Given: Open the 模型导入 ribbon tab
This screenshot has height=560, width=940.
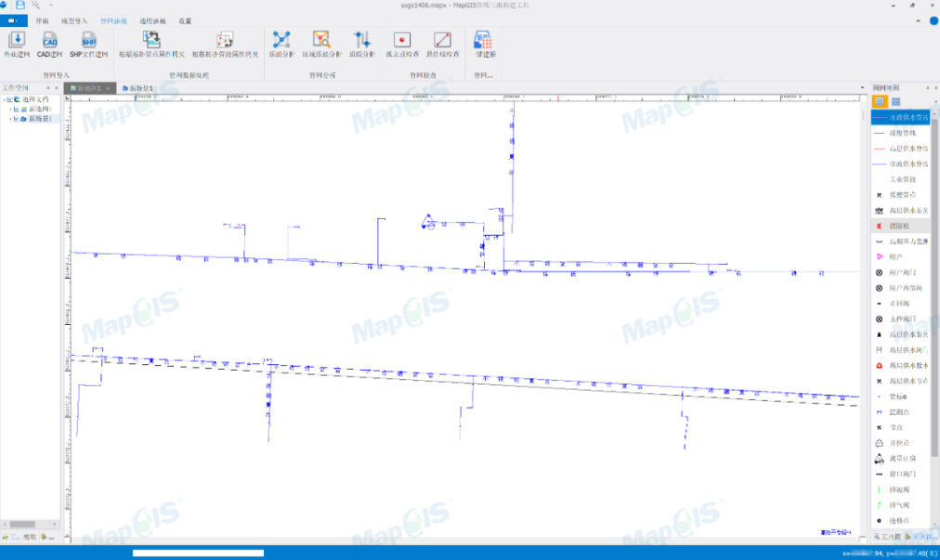Looking at the screenshot, I should (x=74, y=21).
